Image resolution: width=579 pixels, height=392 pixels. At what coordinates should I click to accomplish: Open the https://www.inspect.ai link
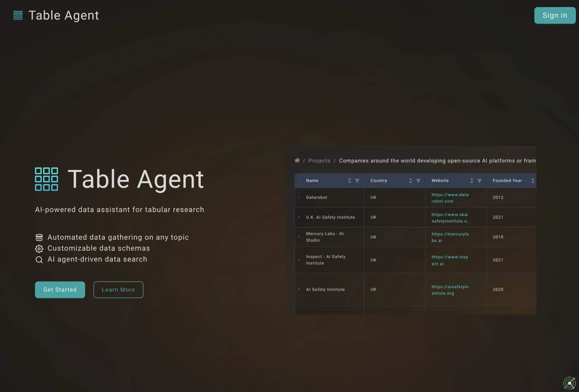point(450,260)
